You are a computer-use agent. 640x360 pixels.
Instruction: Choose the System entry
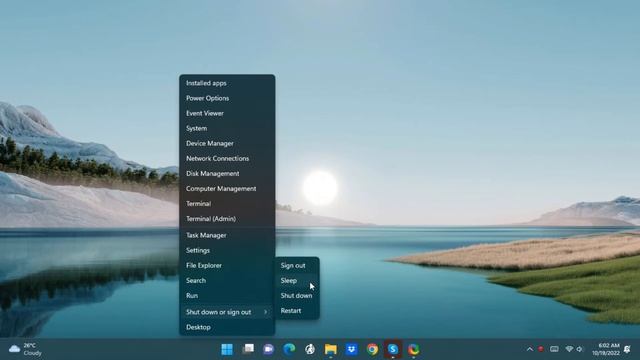pos(227,129)
